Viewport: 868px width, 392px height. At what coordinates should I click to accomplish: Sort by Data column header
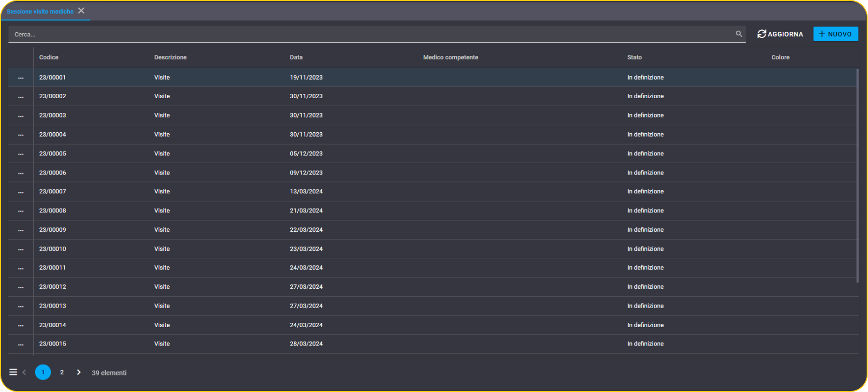coord(296,57)
